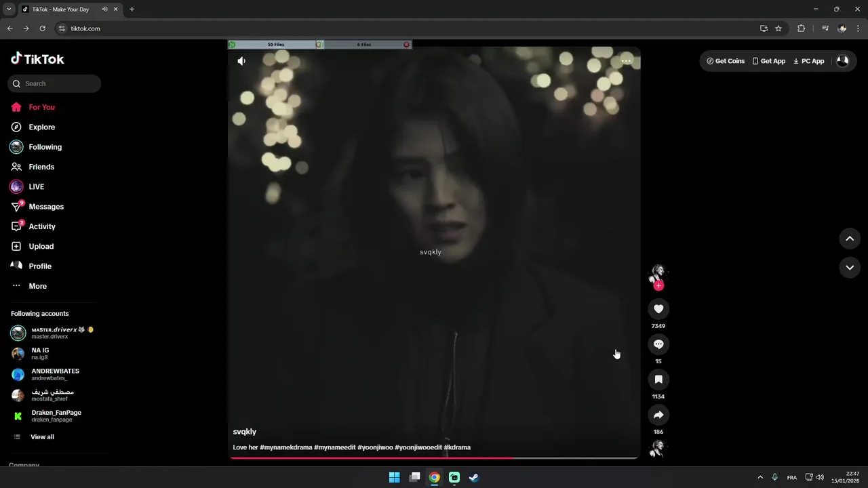This screenshot has height=488, width=868.
Task: Mute the tab via speaker icon
Action: [104, 9]
